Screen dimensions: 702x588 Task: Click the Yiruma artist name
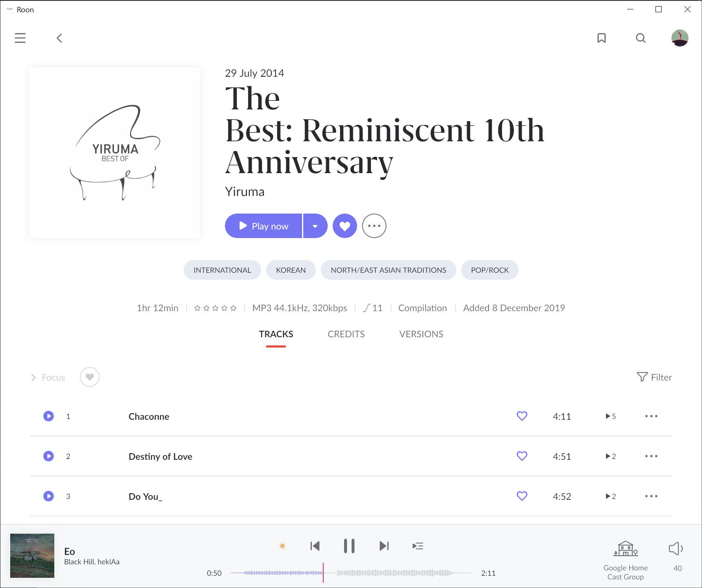click(244, 192)
